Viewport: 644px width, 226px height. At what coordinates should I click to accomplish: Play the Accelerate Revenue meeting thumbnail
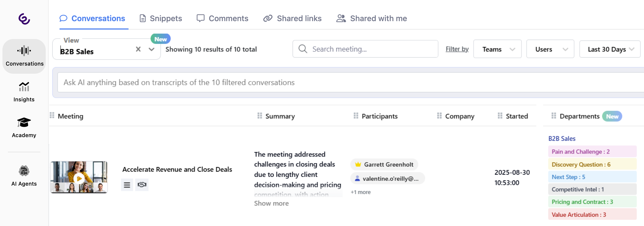click(x=79, y=177)
